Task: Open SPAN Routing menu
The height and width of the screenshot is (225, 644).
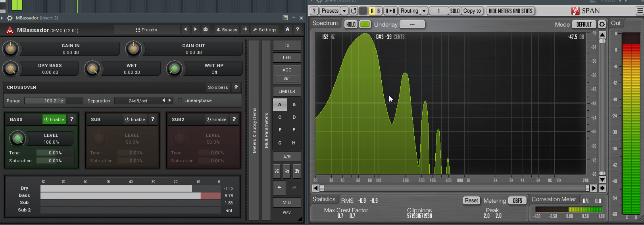Action: [409, 11]
